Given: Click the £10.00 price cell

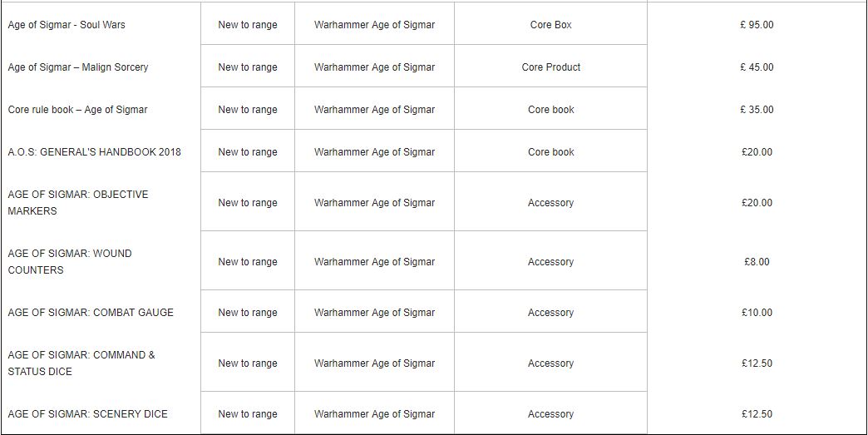Looking at the screenshot, I should 757,313.
